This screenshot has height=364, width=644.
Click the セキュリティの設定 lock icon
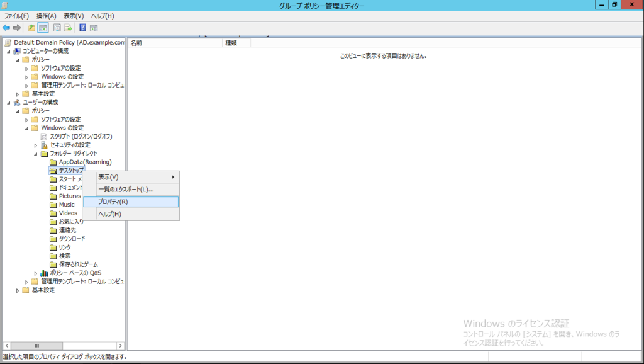tap(44, 145)
